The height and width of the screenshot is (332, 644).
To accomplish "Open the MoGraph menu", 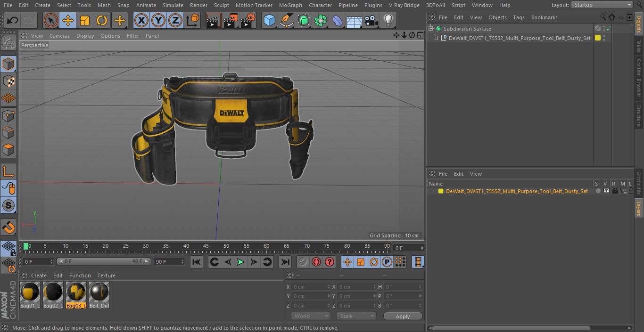I will click(x=290, y=5).
